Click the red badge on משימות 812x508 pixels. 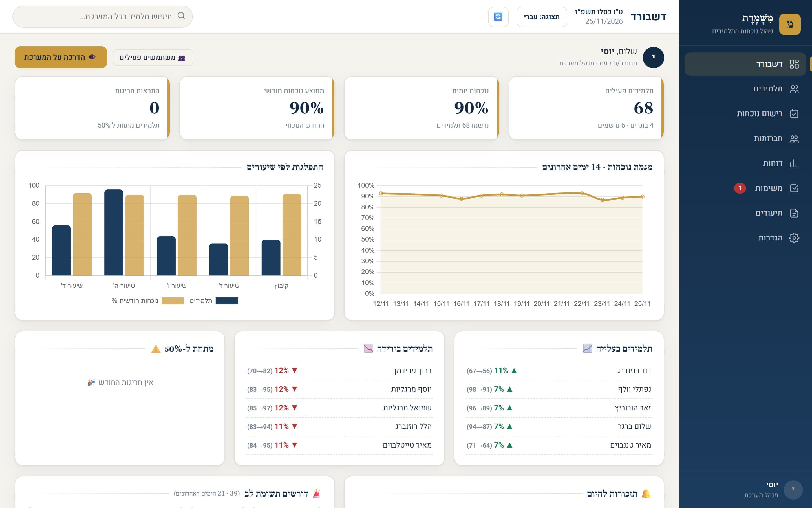(740, 188)
